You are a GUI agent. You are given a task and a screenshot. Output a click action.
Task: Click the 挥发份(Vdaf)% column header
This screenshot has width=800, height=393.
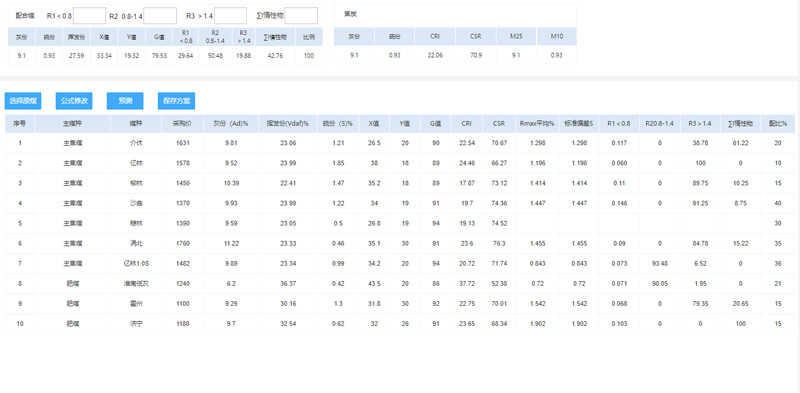pos(288,124)
